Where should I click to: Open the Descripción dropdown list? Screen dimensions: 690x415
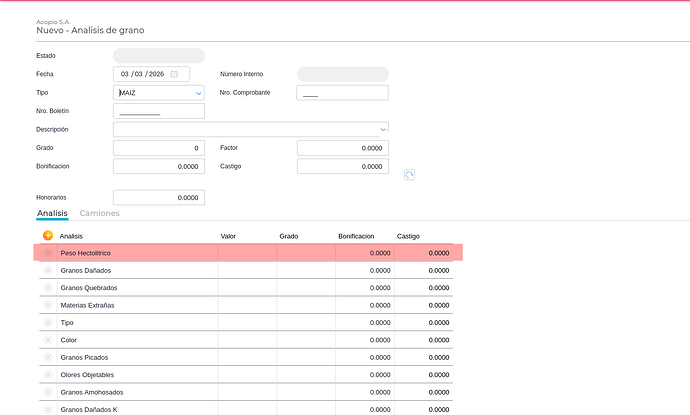point(383,129)
